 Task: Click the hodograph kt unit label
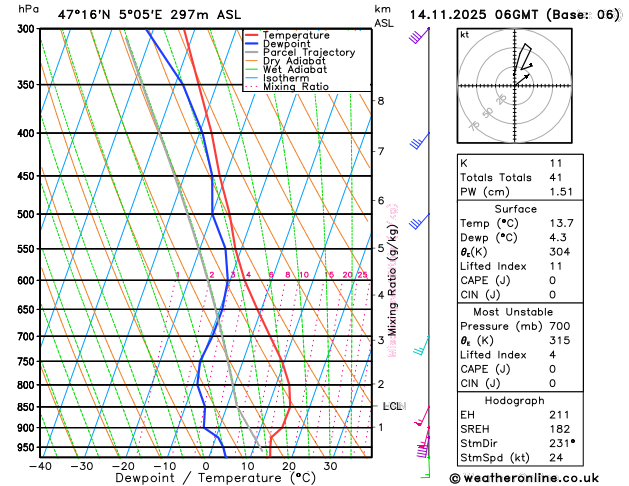[465, 35]
